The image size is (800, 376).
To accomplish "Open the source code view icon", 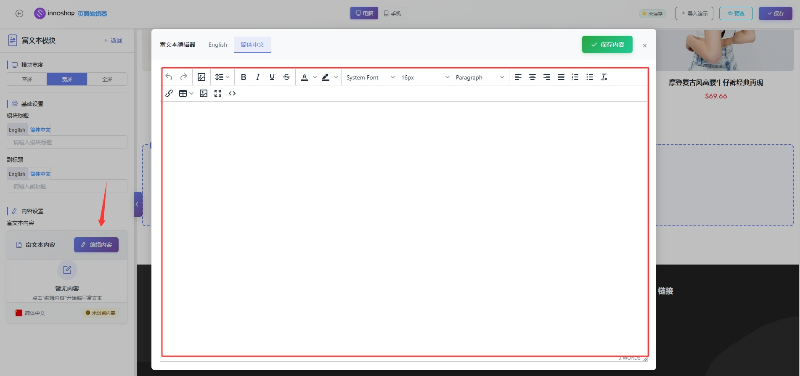I will 232,93.
